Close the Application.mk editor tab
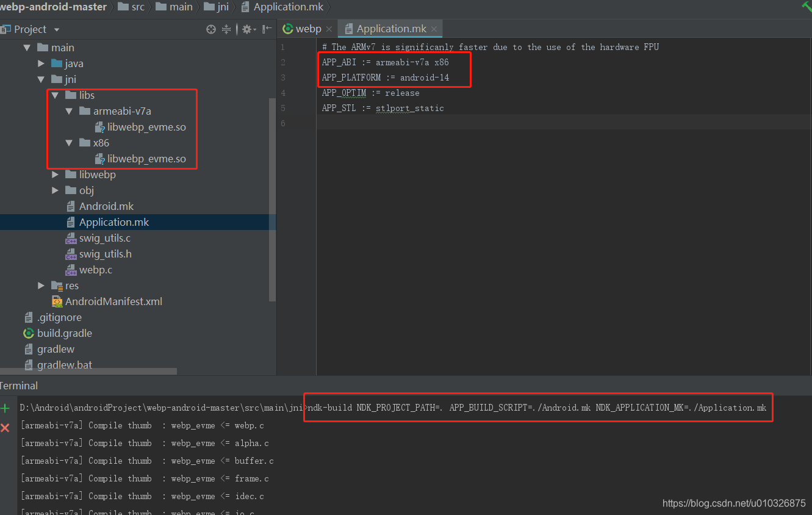The width and height of the screenshot is (812, 515). (x=434, y=29)
